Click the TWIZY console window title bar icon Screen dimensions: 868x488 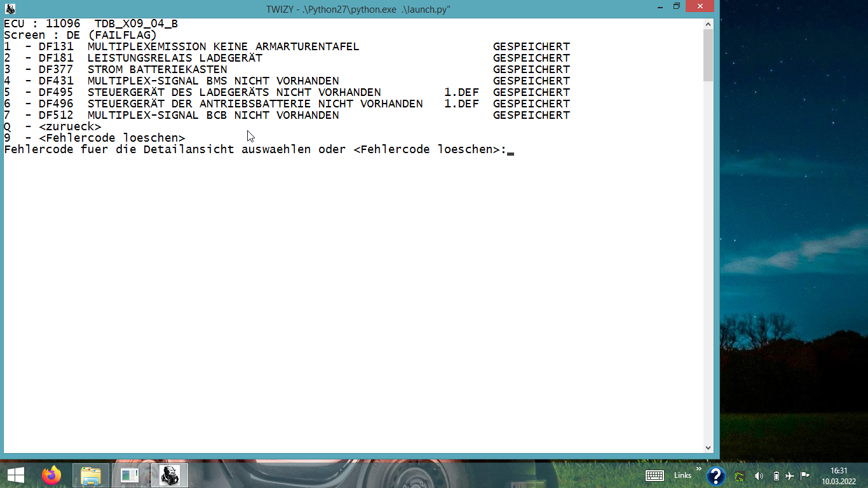[x=10, y=8]
